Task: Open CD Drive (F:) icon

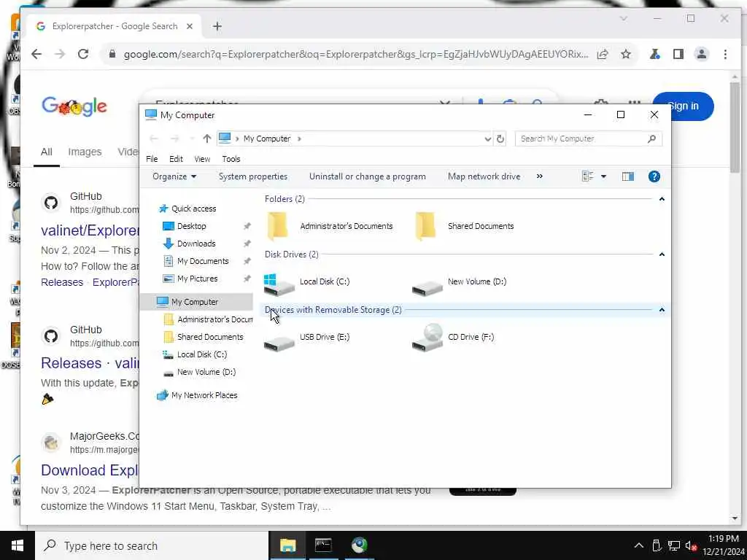Action: 427,338
